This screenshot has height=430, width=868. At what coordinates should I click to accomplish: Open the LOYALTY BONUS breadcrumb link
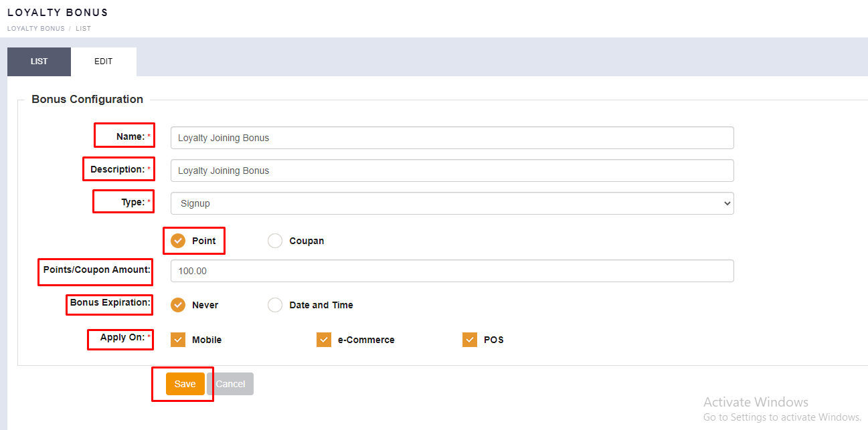coord(35,29)
